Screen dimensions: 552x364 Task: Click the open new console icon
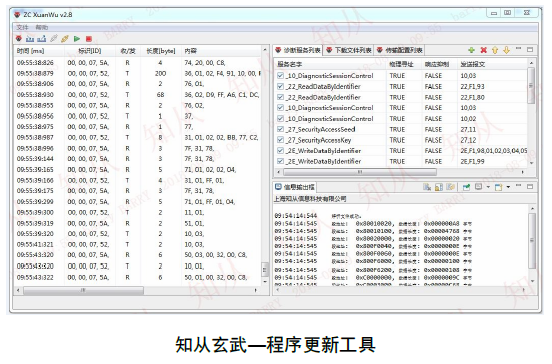click(x=498, y=187)
